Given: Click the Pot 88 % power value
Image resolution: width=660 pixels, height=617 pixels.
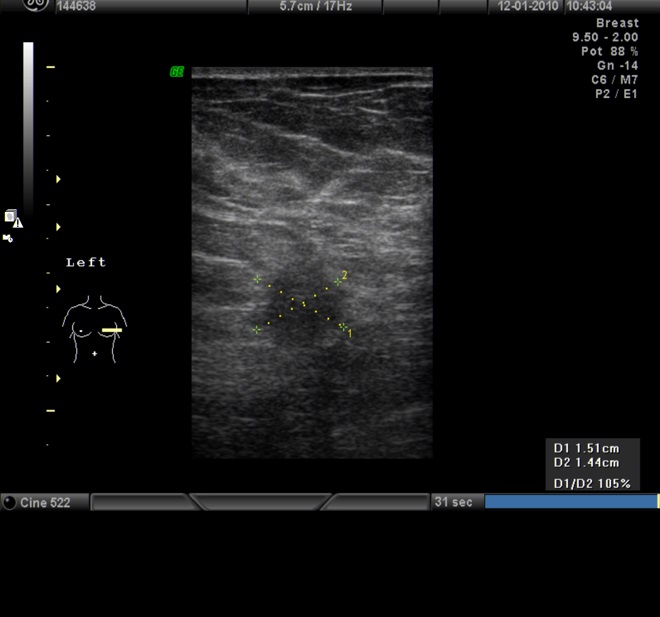Looking at the screenshot, I should pyautogui.click(x=609, y=51).
